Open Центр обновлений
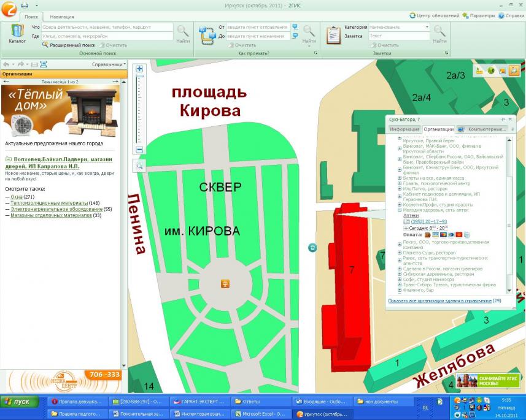This screenshot has width=526, height=420. click(x=435, y=16)
